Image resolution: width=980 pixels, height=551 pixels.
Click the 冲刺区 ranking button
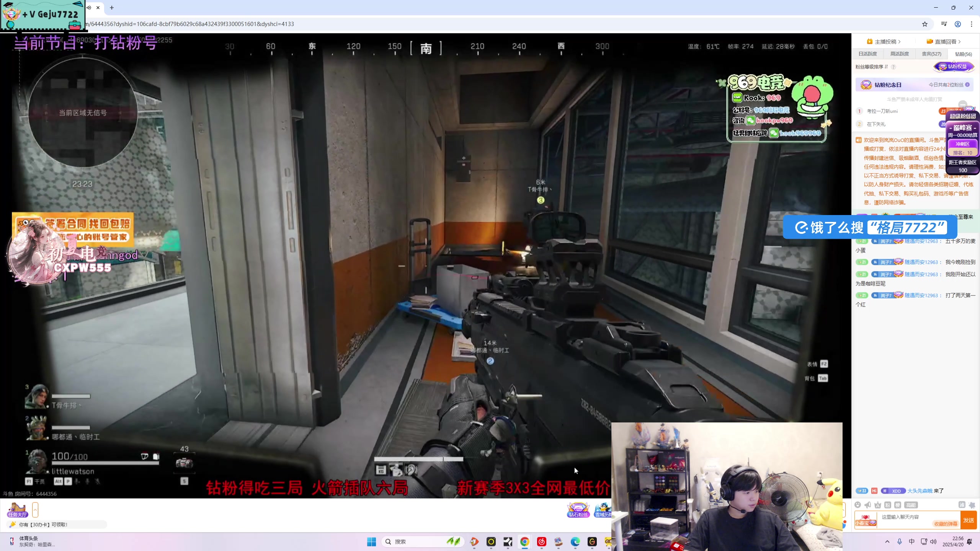[x=962, y=144]
